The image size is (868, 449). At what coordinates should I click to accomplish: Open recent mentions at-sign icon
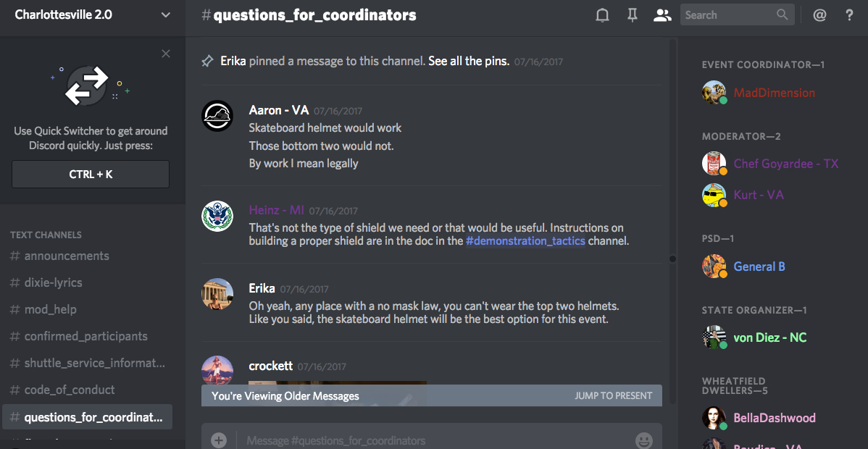819,15
